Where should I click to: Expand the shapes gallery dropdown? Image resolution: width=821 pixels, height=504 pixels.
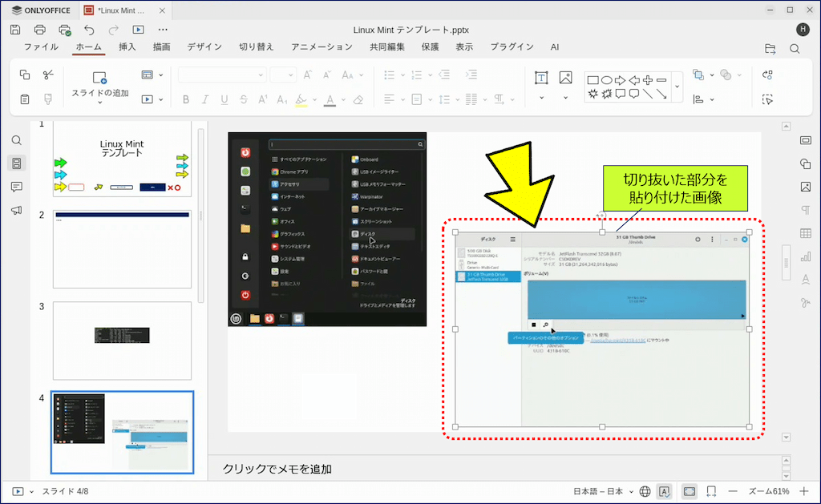677,87
